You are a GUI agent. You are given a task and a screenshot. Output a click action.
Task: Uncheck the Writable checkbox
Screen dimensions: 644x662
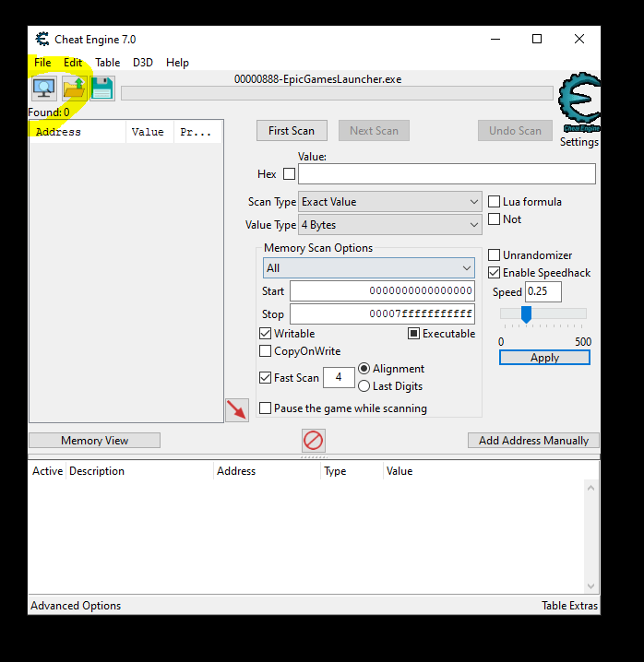coord(266,334)
